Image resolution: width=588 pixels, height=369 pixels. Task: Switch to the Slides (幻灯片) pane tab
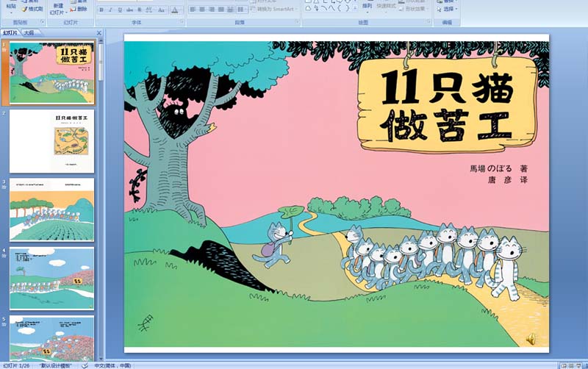point(10,33)
